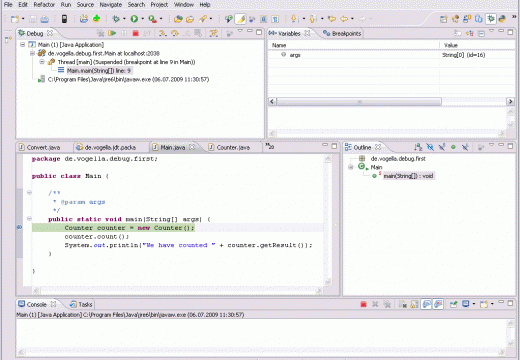Toggle Hide Fields in Outline toolbar
Viewport: 520px width, 360px height.
(430, 147)
